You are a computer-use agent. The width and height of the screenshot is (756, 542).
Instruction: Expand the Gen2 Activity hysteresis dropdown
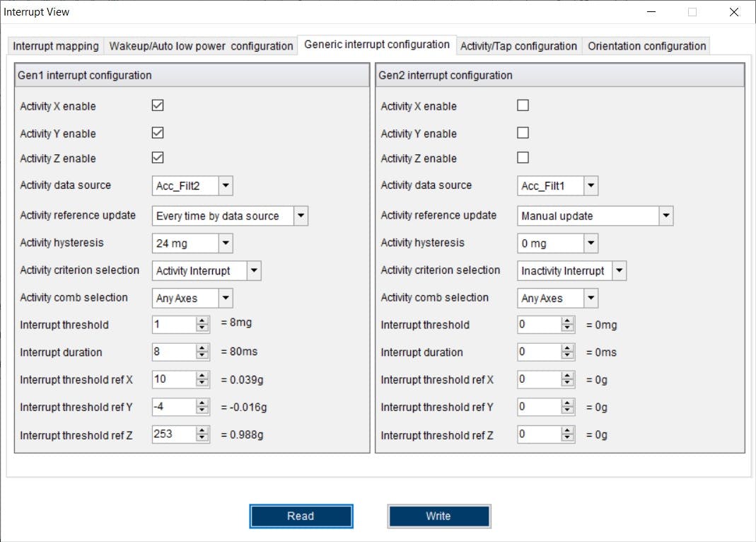click(x=589, y=243)
